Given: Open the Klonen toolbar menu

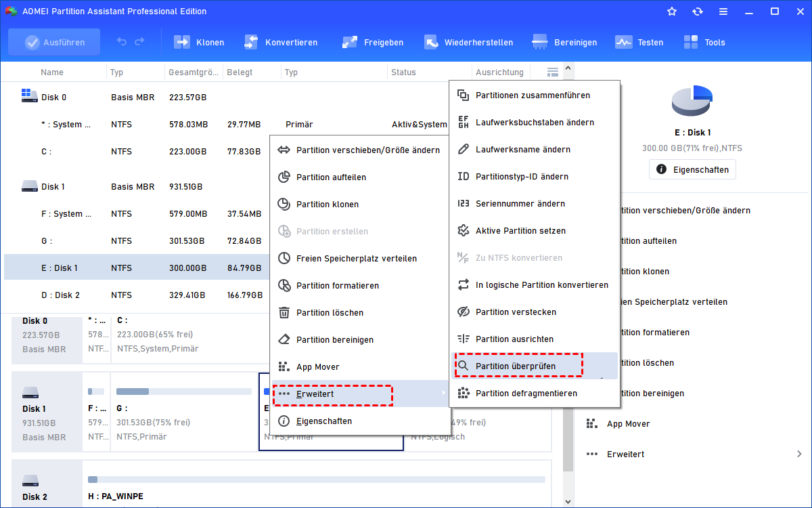Looking at the screenshot, I should click(x=199, y=42).
